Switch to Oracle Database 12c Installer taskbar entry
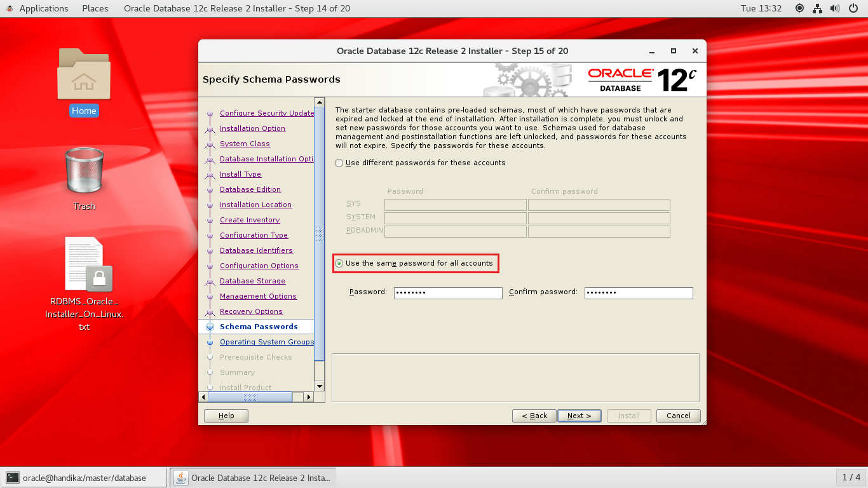This screenshot has height=488, width=868. pyautogui.click(x=253, y=478)
